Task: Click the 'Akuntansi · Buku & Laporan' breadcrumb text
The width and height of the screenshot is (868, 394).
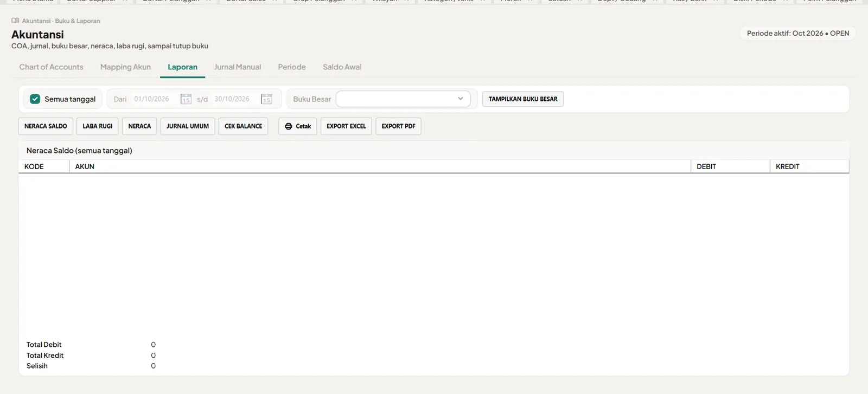Action: tap(61, 21)
